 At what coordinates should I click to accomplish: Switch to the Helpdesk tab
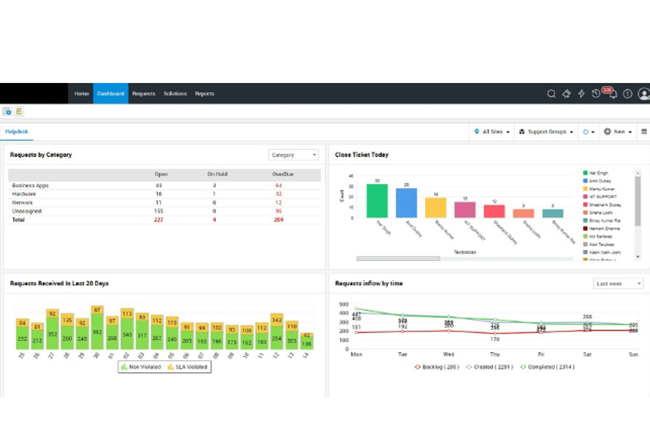click(x=16, y=131)
